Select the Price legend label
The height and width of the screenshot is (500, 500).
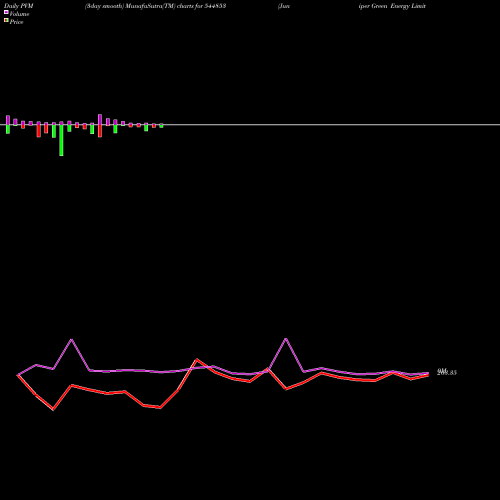coord(16,22)
